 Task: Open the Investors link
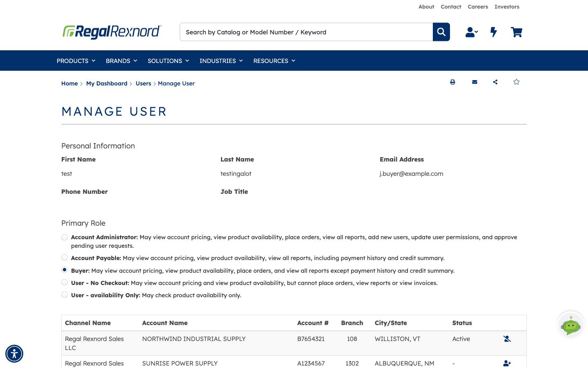coord(507,7)
